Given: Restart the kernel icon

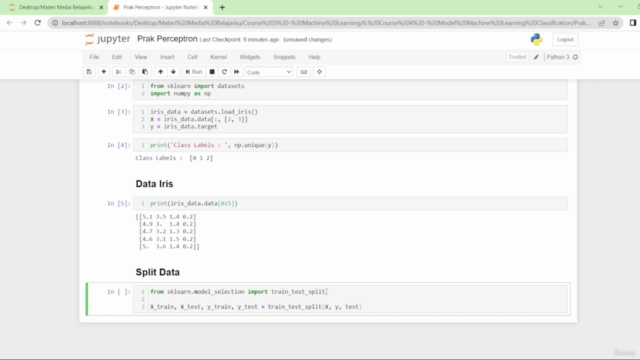Looking at the screenshot, I should [x=224, y=72].
